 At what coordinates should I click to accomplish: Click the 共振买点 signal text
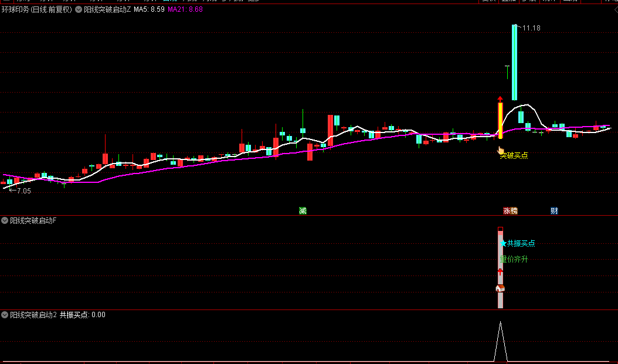tap(521, 243)
